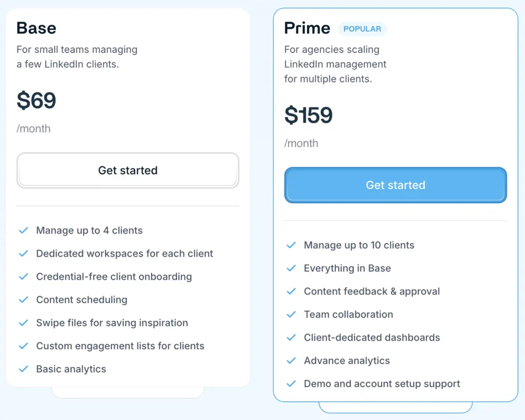This screenshot has height=420, width=525.
Task: Click checkmark beside Manage up to 10 clients
Action: click(x=291, y=245)
